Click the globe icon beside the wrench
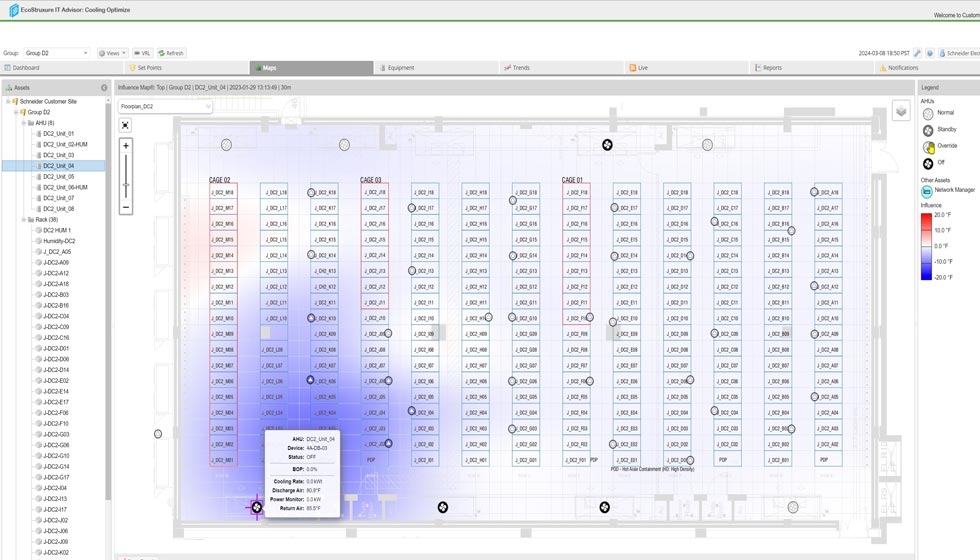The height and width of the screenshot is (560, 980). [930, 53]
